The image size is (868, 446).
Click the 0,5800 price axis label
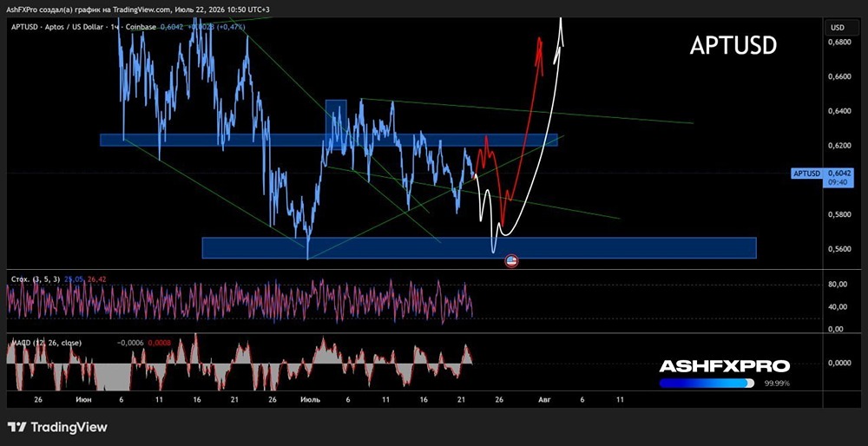[839, 214]
